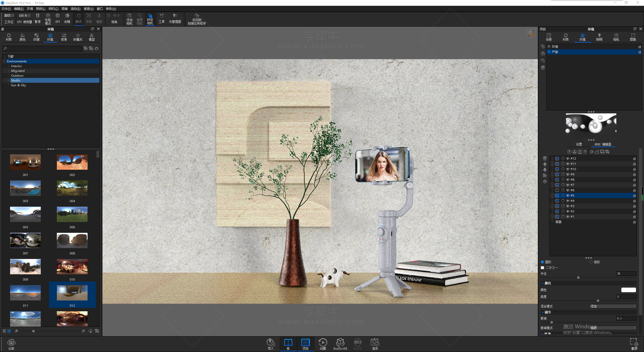Viewport: 644px width, 352px height.
Task: Toggle the solo circle of 针 #3
Action: click(x=563, y=206)
